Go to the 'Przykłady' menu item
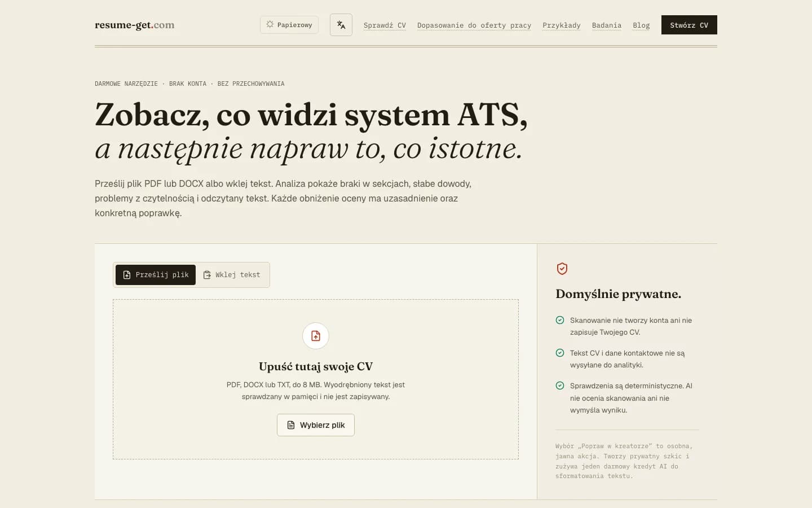Screen dimensions: 812x508 click(562, 25)
